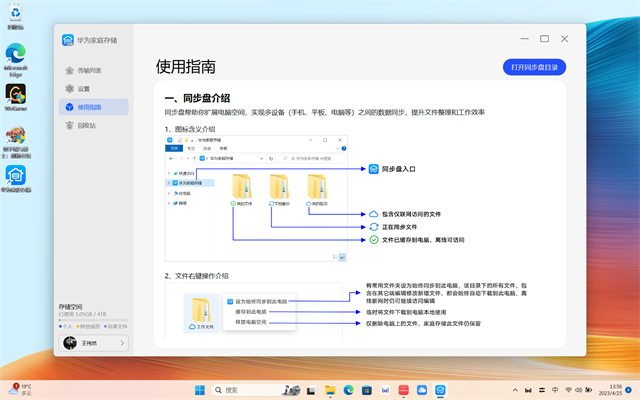Click the 使用指南 page heading
This screenshot has height=400, width=640.
coord(186,67)
